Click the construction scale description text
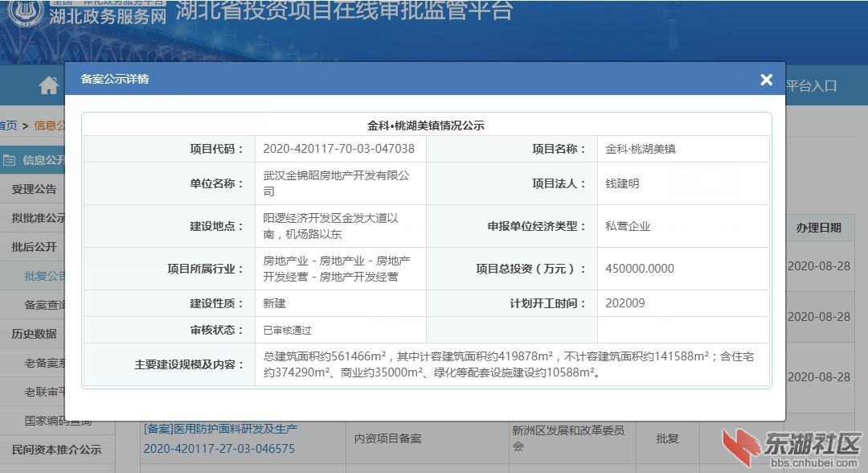This screenshot has height=473, width=868. (x=508, y=364)
